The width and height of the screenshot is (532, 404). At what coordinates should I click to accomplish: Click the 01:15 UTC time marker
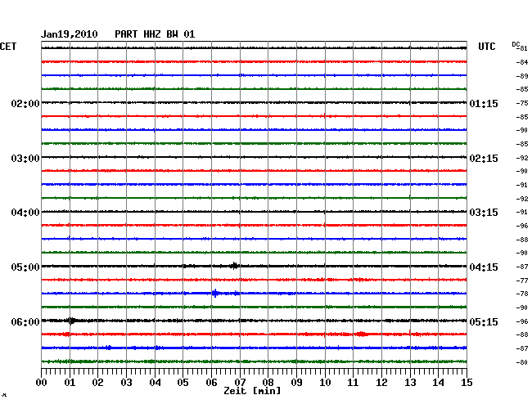click(x=484, y=104)
